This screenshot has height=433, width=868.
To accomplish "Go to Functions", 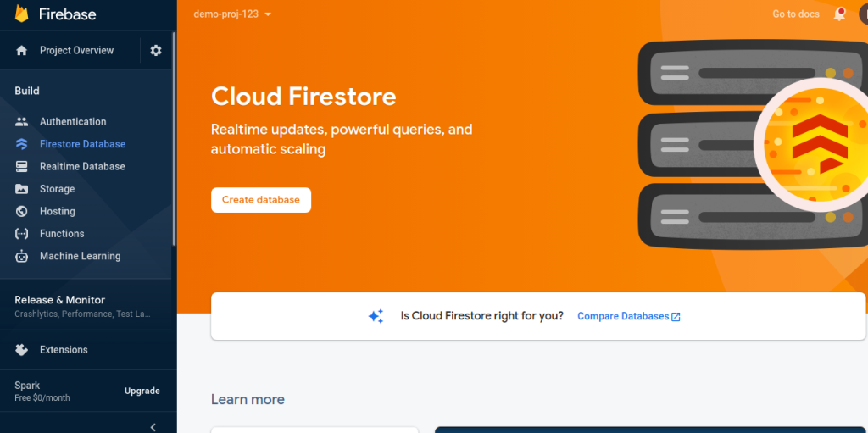I will pyautogui.click(x=62, y=234).
